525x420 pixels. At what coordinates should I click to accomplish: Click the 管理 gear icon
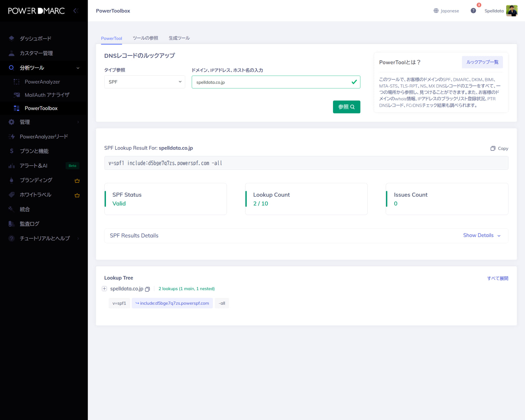pos(11,122)
